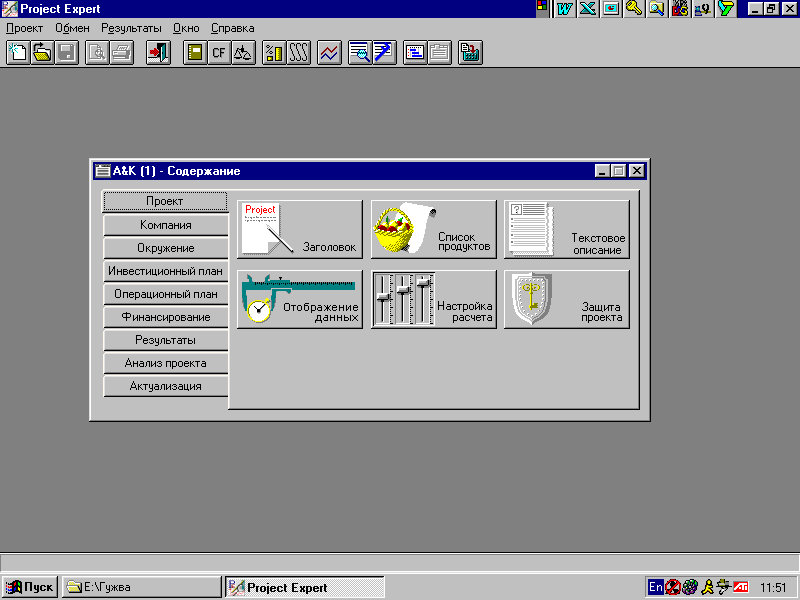Open the Текстовое описание module
This screenshot has width=800, height=600.
click(567, 229)
